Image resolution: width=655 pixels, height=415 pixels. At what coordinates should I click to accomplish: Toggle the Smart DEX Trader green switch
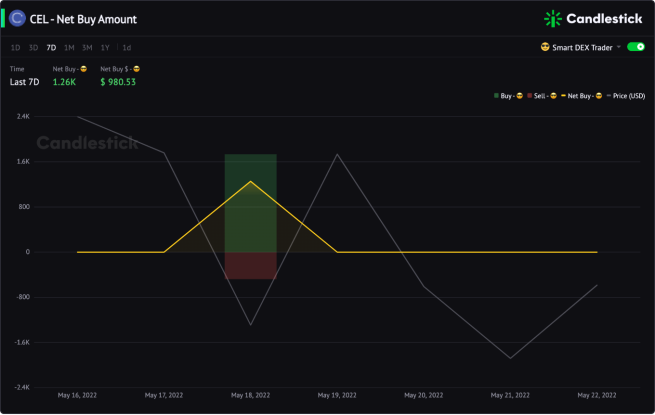[636, 47]
